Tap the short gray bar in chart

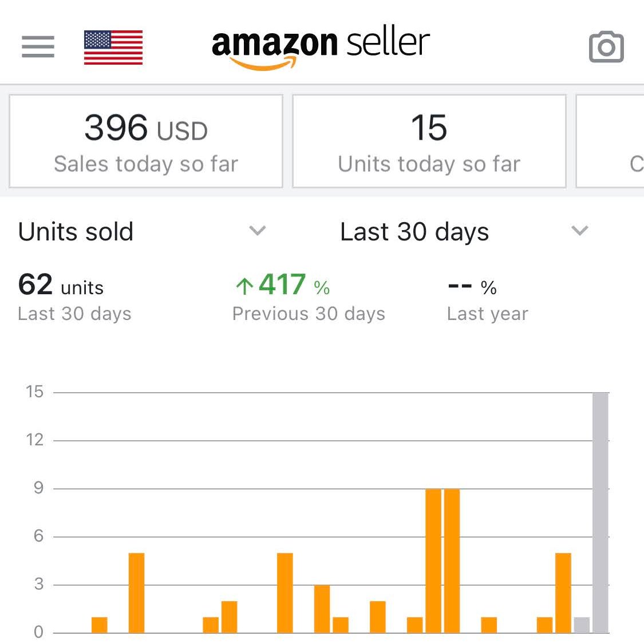[x=582, y=625]
